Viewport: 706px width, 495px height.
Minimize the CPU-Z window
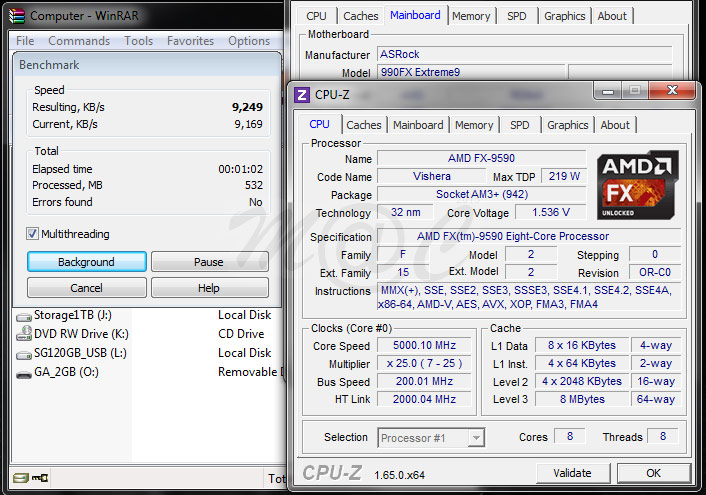click(608, 91)
